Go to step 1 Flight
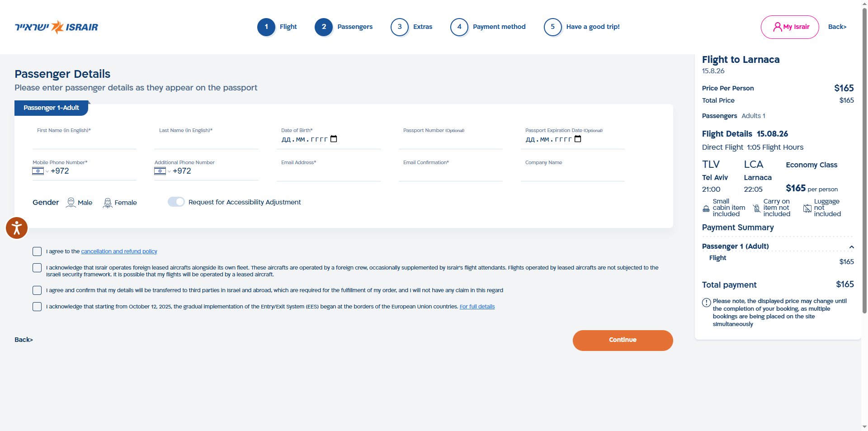Screen dimensions: 868x431 click(x=277, y=27)
